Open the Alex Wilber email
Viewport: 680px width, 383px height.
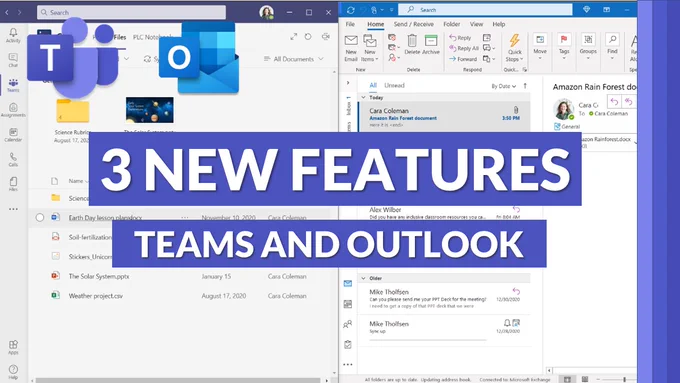[x=445, y=213]
